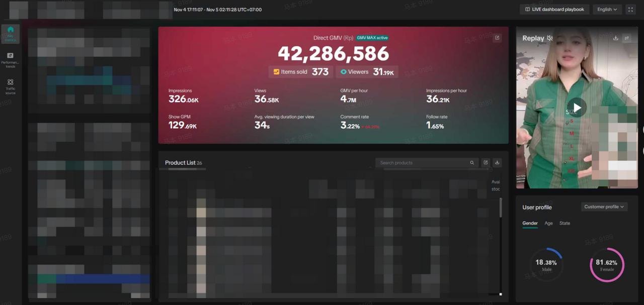Image resolution: width=644 pixels, height=305 pixels.
Task: Click the User profile heading
Action: coord(537,207)
